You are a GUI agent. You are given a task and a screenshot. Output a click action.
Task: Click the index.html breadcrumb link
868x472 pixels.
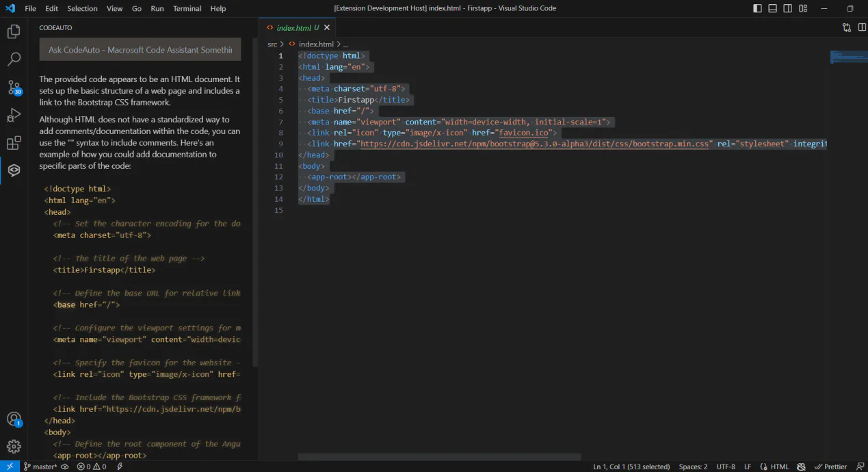[316, 44]
